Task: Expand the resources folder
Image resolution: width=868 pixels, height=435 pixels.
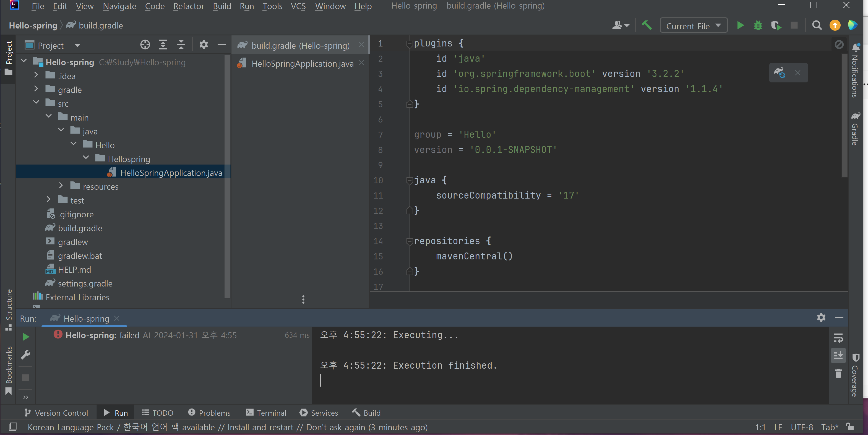Action: 61,186
